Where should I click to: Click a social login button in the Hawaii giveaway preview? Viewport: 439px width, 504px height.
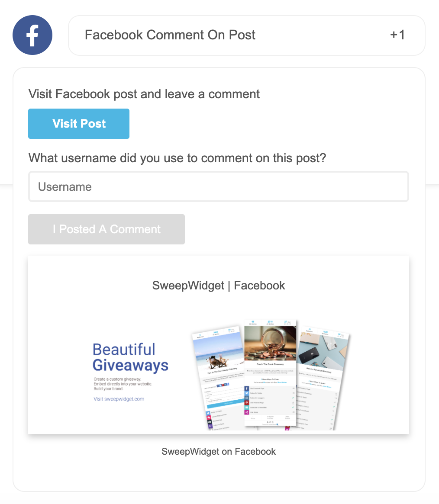(x=223, y=385)
